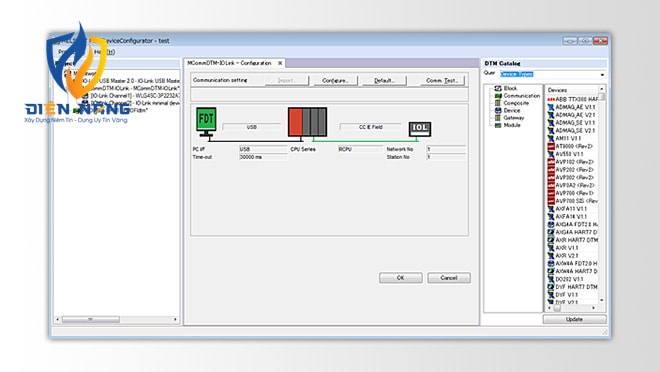This screenshot has height=372, width=660.
Task: Click the Import button
Action: [x=287, y=80]
